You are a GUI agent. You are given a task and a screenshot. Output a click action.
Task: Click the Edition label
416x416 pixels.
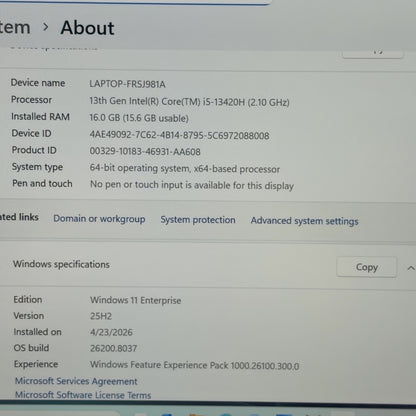(x=28, y=299)
